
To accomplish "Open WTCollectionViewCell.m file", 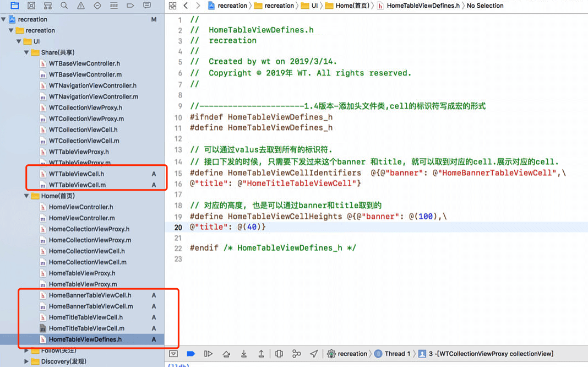I will point(84,141).
